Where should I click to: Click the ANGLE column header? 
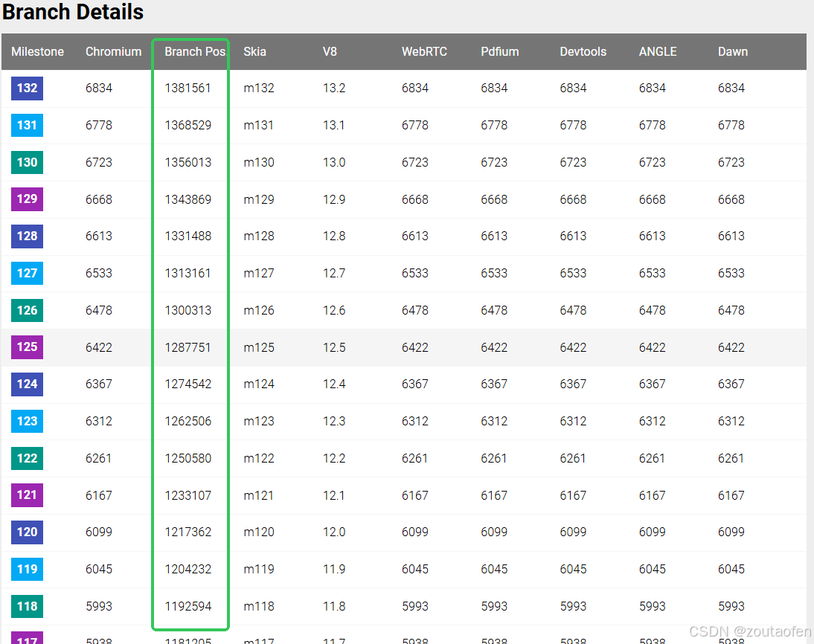click(658, 52)
